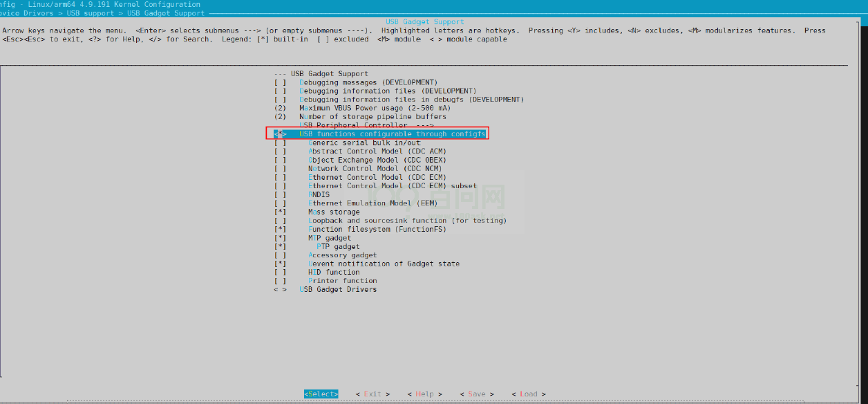The height and width of the screenshot is (404, 868).
Task: Click the Select button at bottom
Action: [321, 394]
